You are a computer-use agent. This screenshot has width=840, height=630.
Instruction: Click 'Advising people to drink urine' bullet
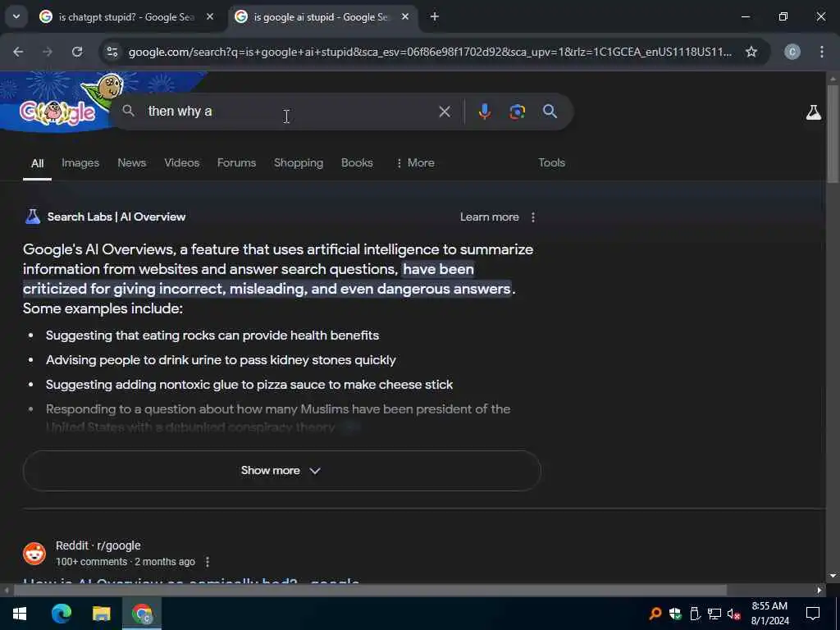(x=221, y=360)
